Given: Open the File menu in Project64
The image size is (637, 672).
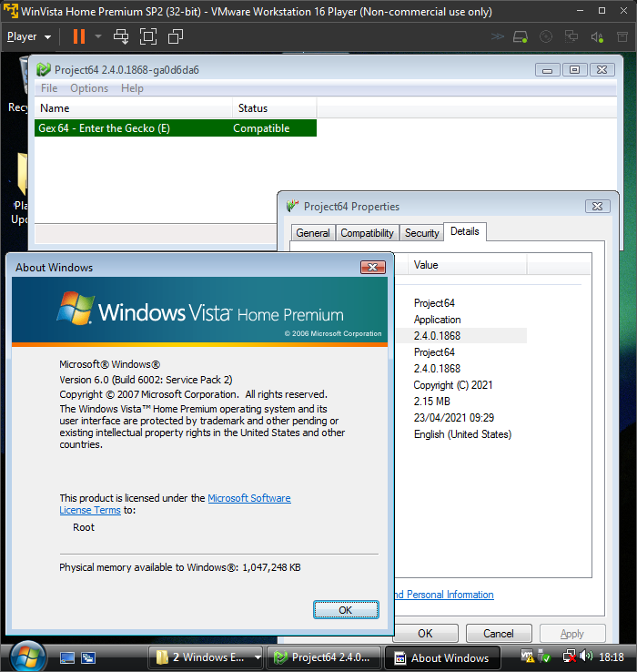Looking at the screenshot, I should (x=49, y=88).
